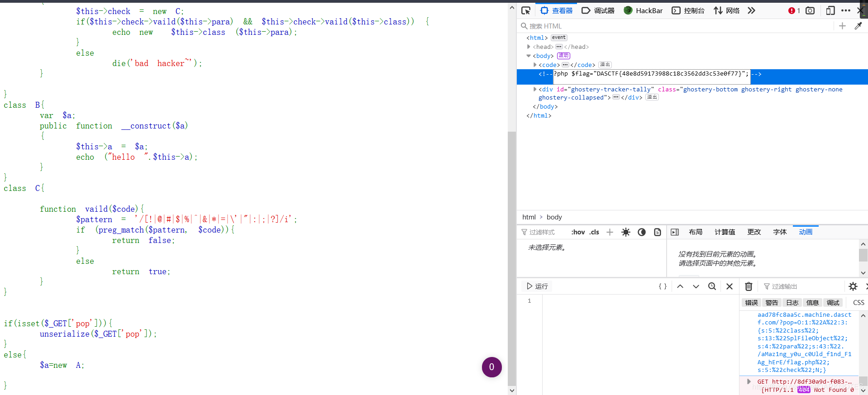The width and height of the screenshot is (868, 395).
Task: Open console settings gear icon
Action: (x=853, y=286)
